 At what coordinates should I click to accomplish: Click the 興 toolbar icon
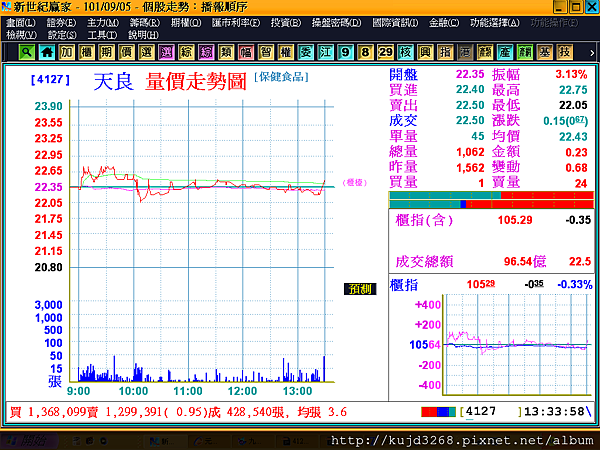425,52
